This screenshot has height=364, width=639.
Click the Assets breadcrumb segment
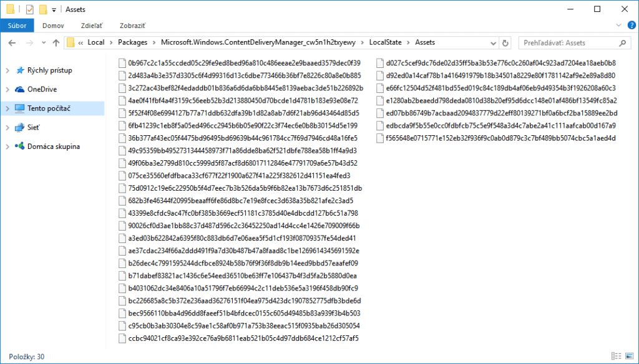tap(425, 42)
